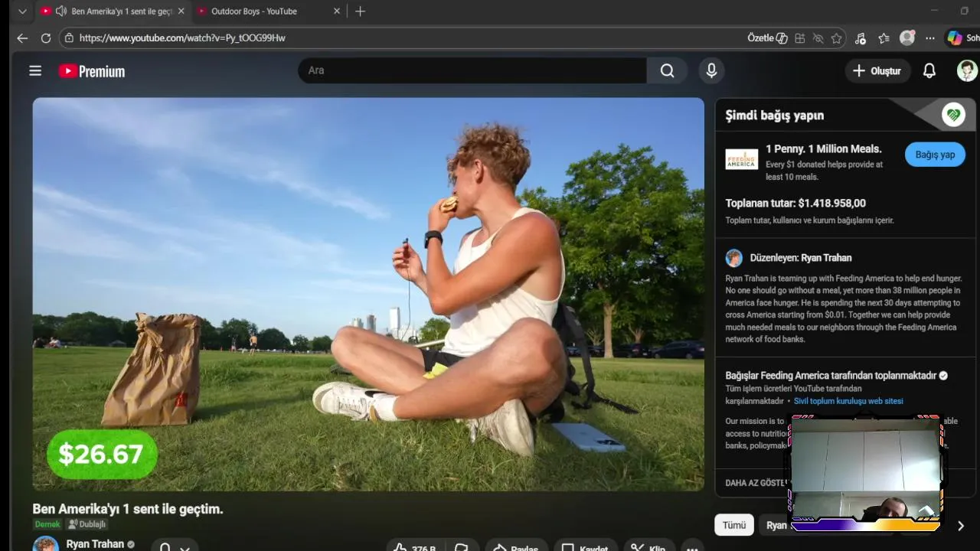Go to YouTube Premium home logo
The height and width of the screenshot is (551, 980).
coord(92,71)
